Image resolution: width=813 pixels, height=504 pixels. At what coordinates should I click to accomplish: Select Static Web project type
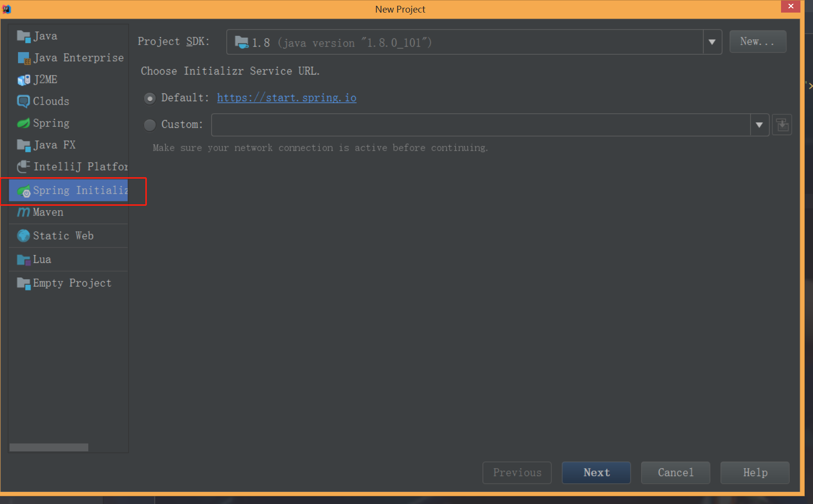click(68, 236)
